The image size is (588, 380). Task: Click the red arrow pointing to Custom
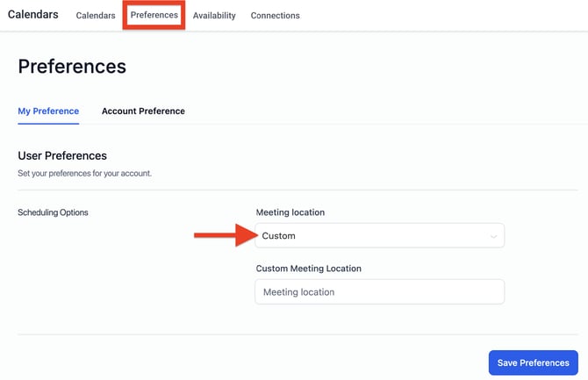pos(224,235)
